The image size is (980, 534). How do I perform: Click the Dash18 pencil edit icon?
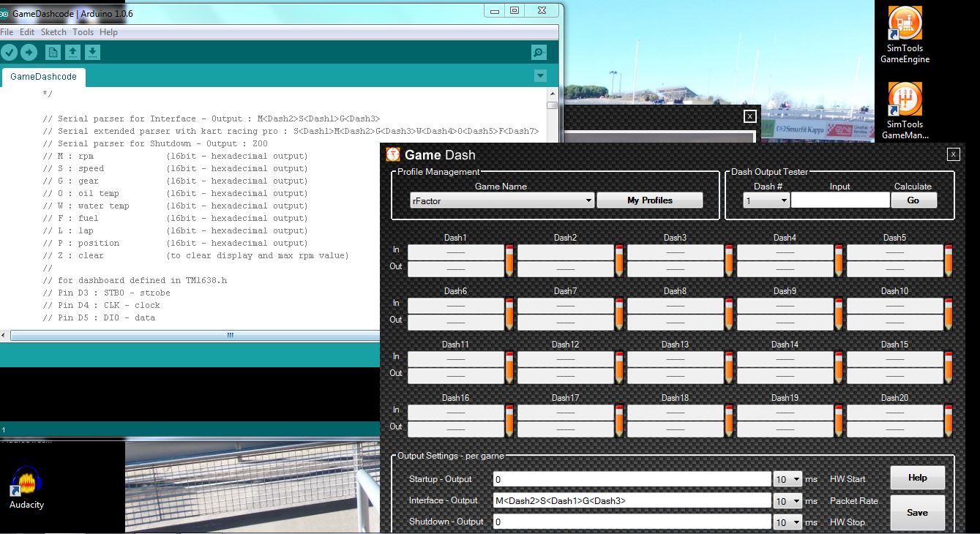(729, 421)
